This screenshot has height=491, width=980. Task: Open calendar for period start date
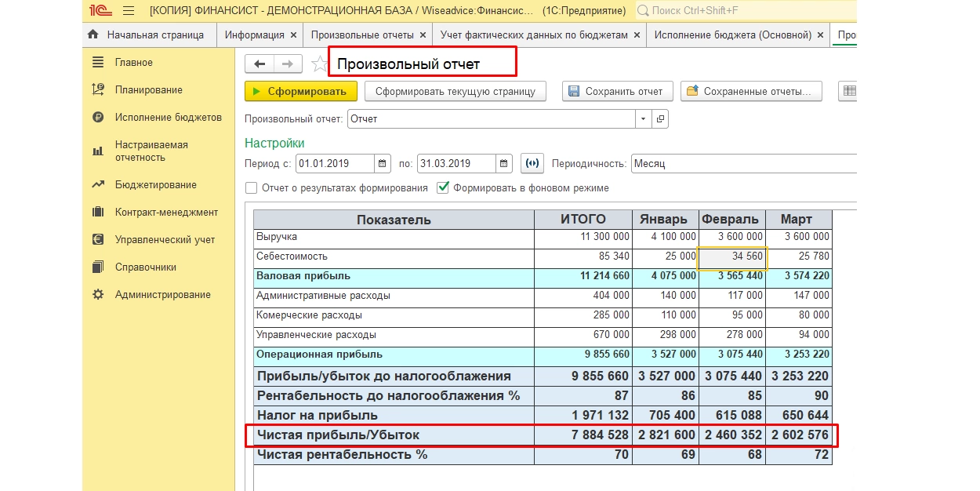(x=383, y=164)
